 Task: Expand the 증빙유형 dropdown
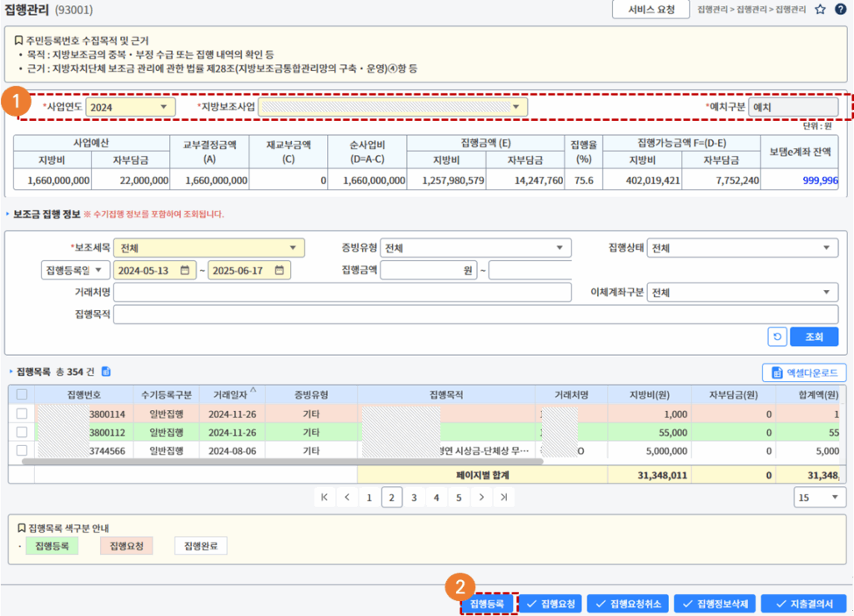click(476, 248)
